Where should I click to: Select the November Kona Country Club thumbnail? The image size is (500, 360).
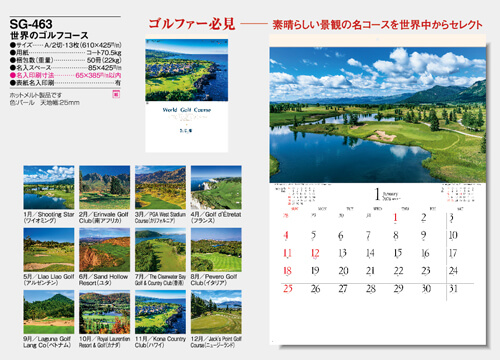[x=160, y=312]
